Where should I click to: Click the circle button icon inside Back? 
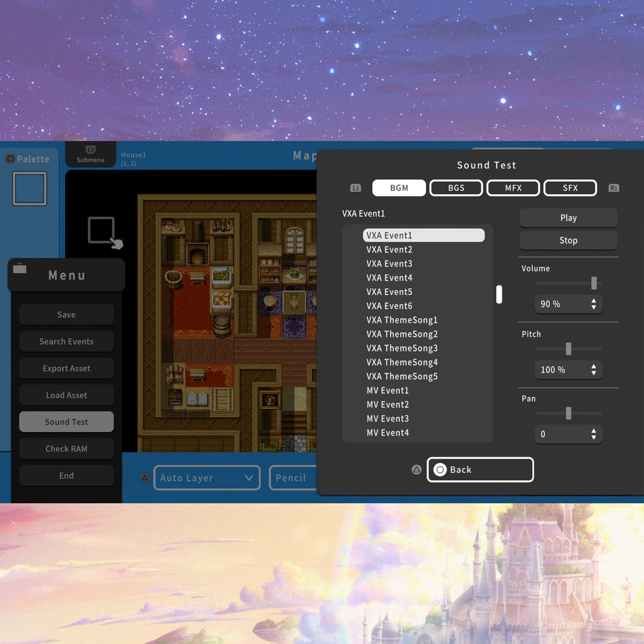(x=439, y=469)
